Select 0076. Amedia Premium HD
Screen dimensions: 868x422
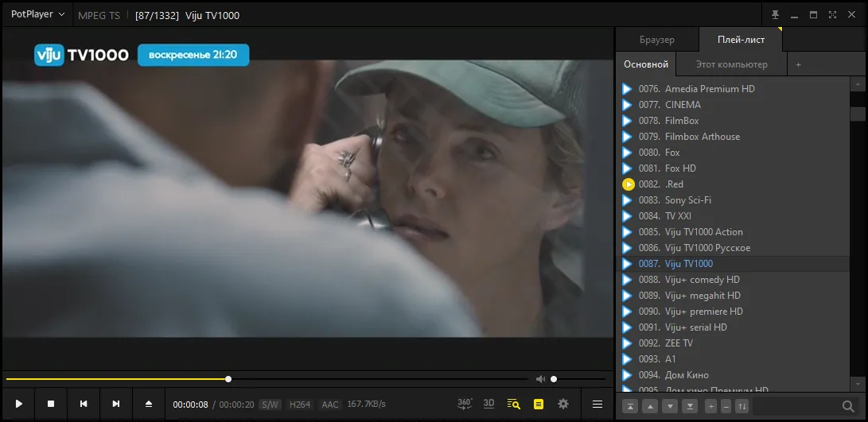[x=733, y=88]
